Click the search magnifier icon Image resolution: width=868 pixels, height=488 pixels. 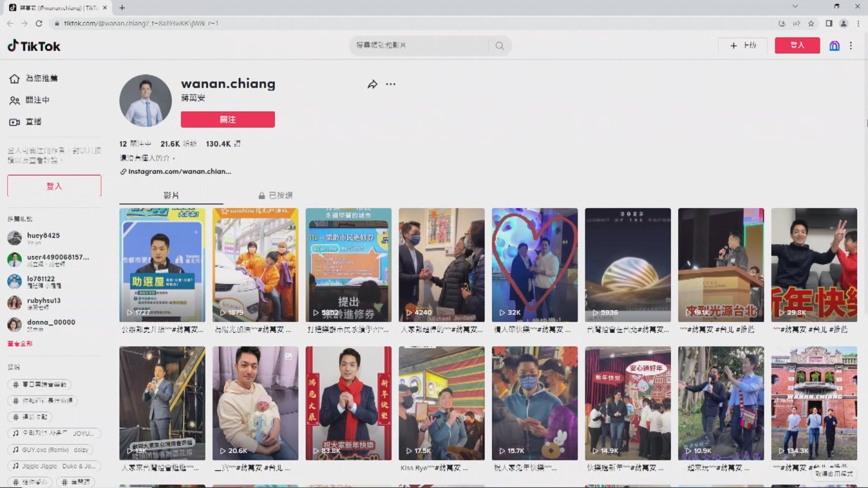[500, 46]
